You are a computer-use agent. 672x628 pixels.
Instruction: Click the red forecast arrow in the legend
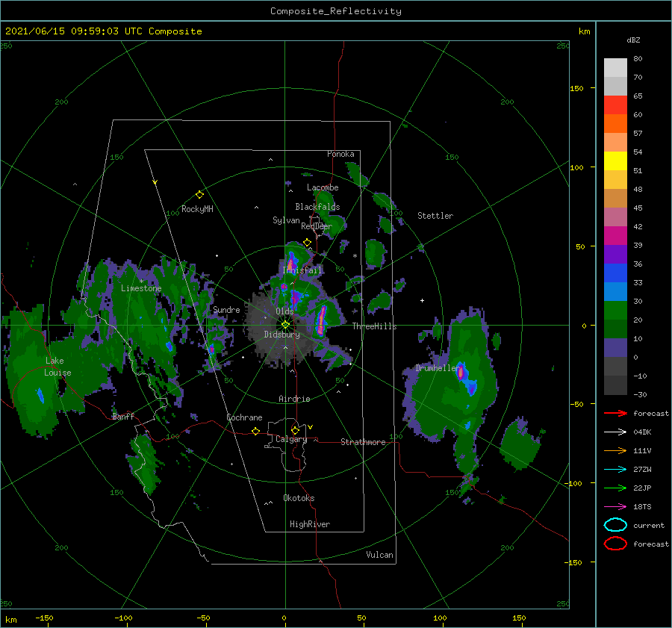pyautogui.click(x=615, y=413)
